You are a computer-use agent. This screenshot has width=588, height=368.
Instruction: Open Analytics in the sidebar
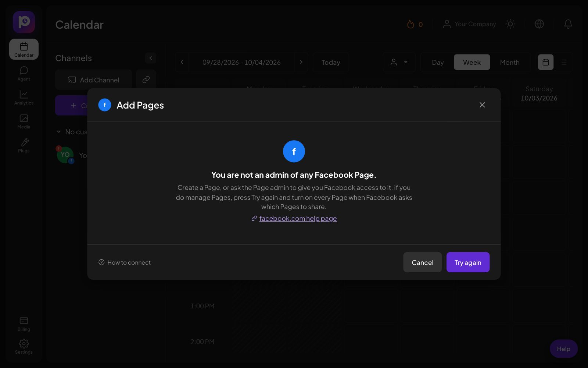click(x=24, y=98)
